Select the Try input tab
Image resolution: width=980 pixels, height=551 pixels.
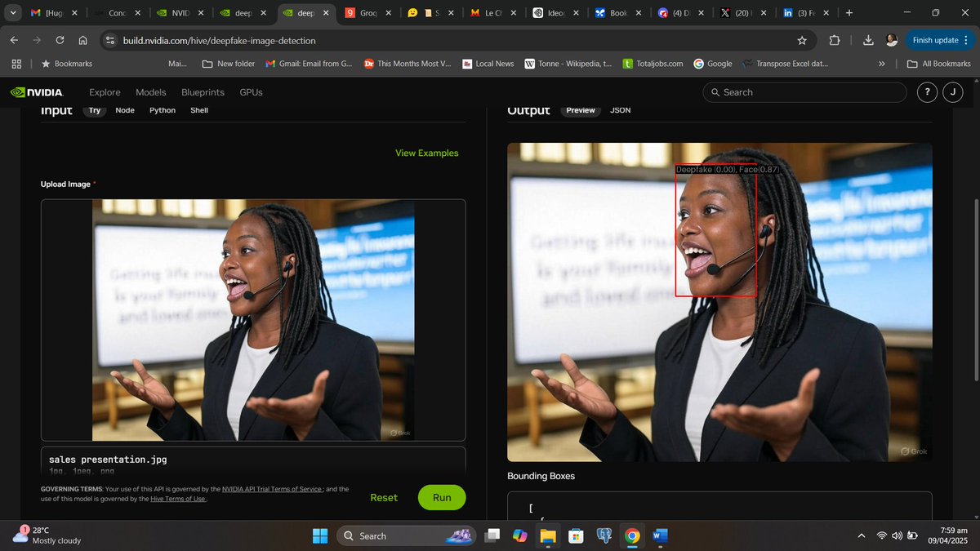tap(95, 110)
